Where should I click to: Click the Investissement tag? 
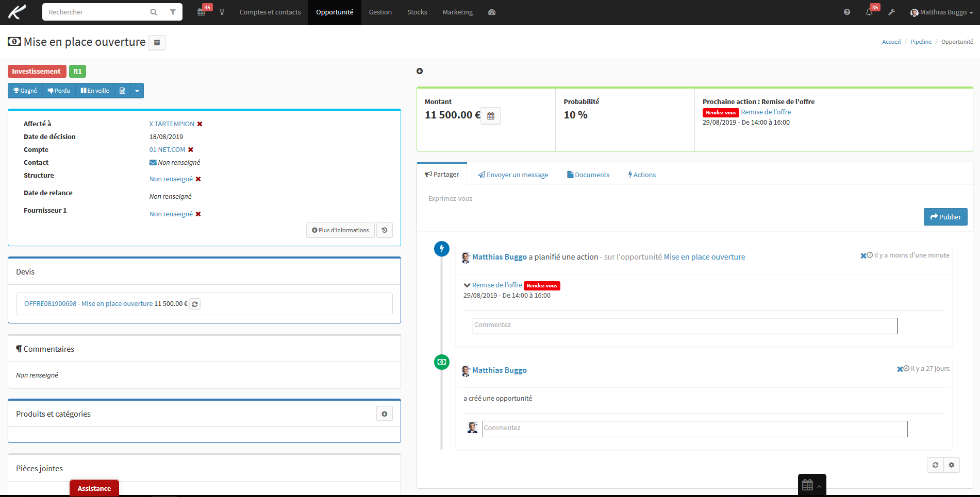pos(37,71)
